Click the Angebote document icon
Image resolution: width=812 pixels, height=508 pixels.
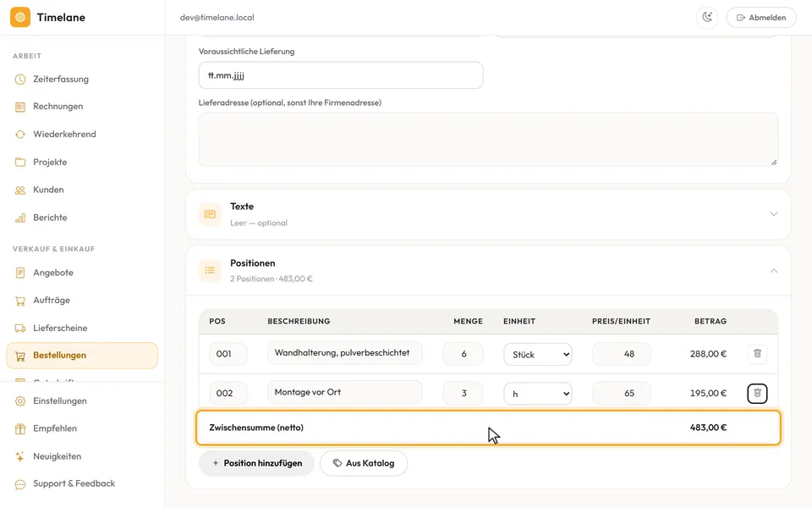click(x=20, y=273)
